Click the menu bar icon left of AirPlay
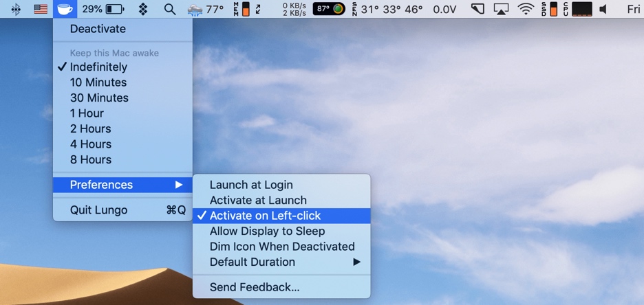 [477, 9]
